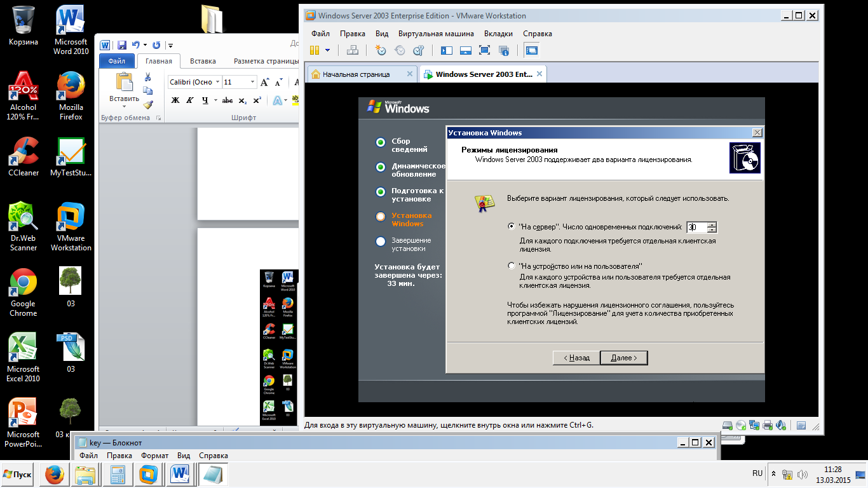Open the Файл menu in VMware Workstation
Image resolution: width=868 pixels, height=488 pixels.
coord(321,34)
